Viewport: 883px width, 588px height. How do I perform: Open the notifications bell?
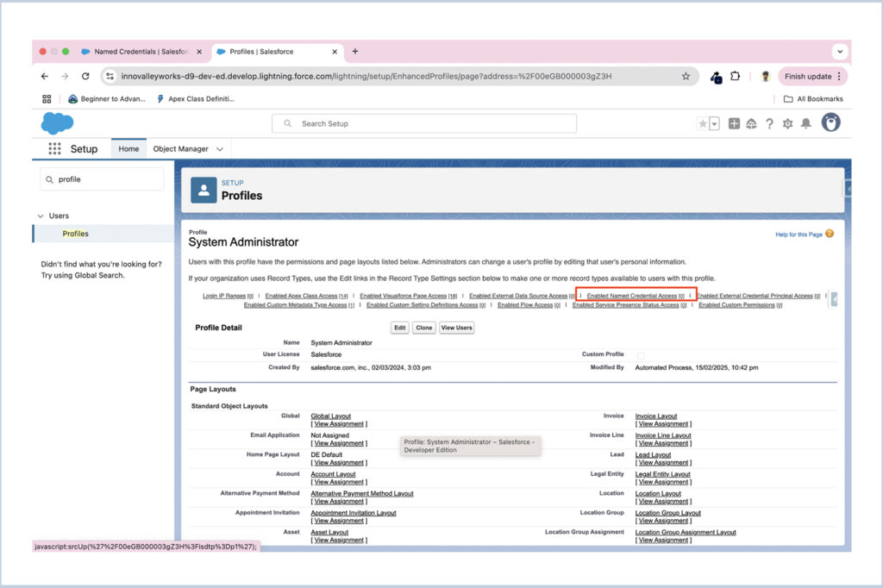(806, 123)
